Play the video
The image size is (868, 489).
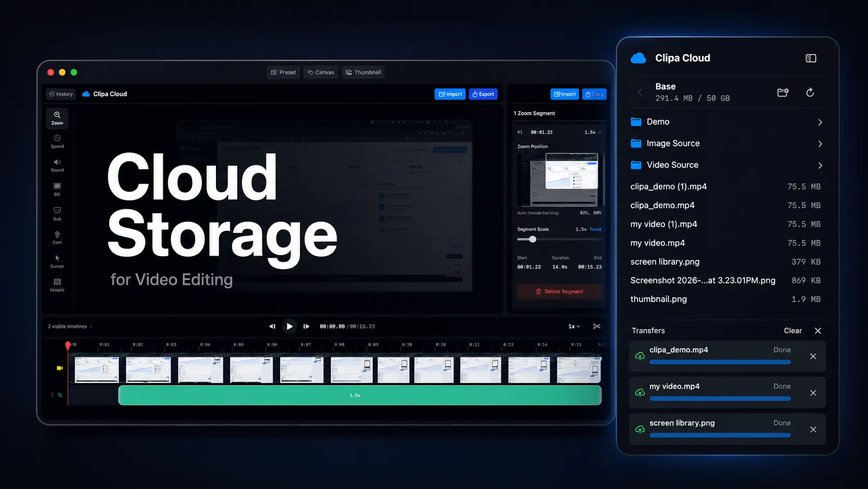[x=290, y=326]
